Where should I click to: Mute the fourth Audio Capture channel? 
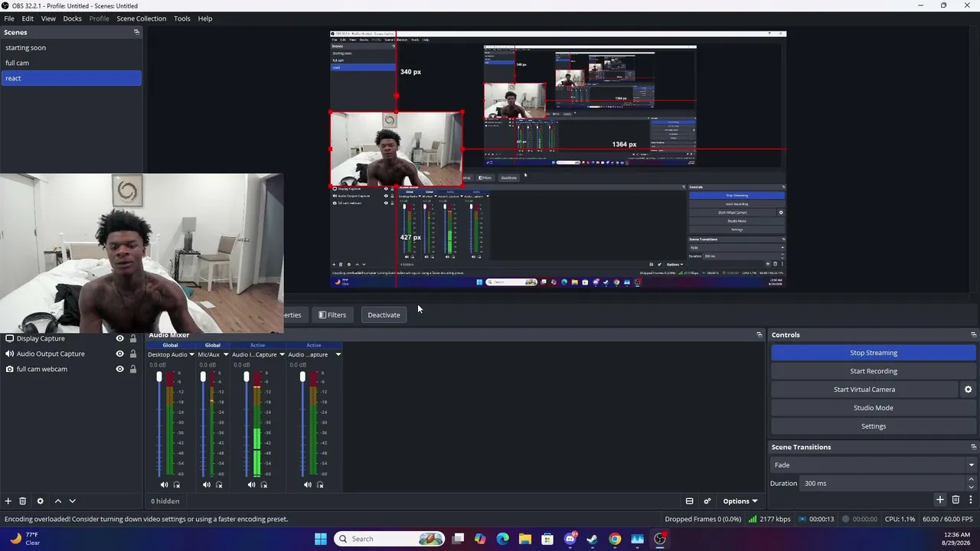(x=307, y=484)
